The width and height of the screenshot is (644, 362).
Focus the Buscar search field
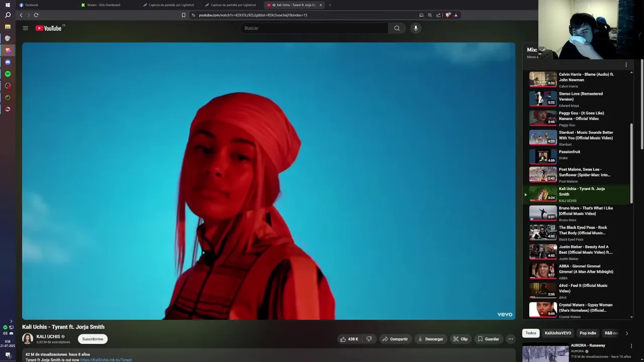pyautogui.click(x=314, y=28)
